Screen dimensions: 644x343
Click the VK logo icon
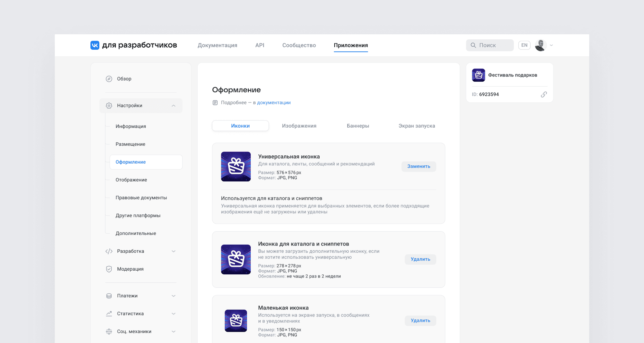(95, 45)
